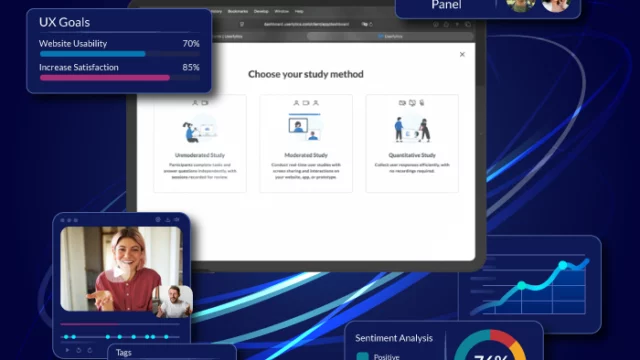Screen dimensions: 640x360
Task: Click the forward-skip icon in video player
Action: tap(90, 350)
